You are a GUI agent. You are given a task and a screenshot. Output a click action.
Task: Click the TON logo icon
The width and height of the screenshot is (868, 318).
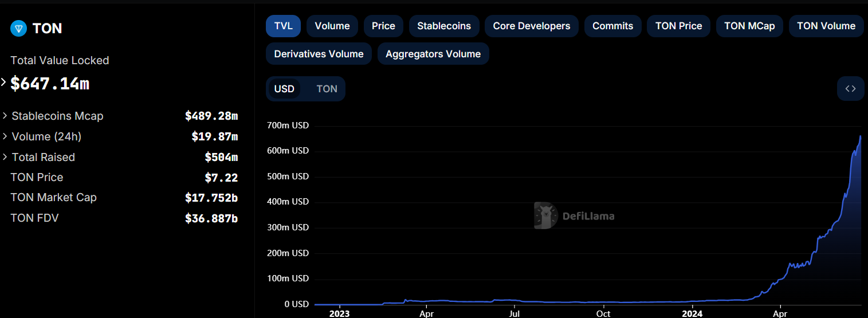coord(19,29)
